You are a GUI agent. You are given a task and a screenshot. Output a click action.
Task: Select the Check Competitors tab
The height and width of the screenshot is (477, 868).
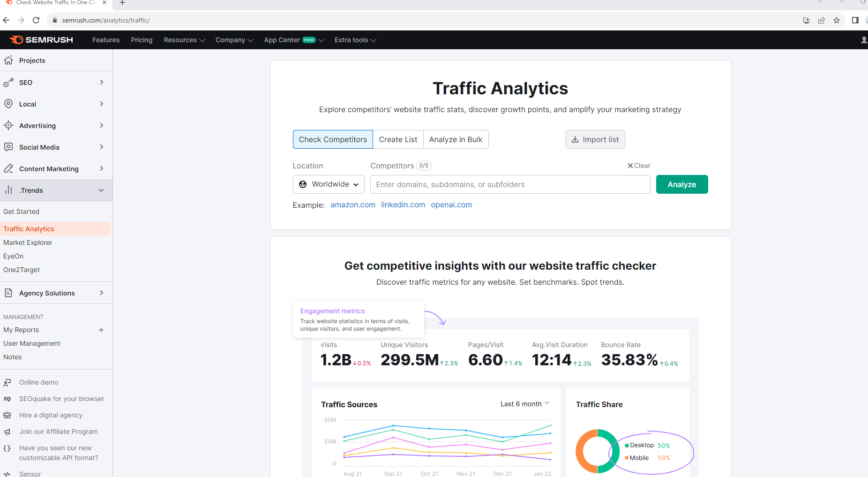click(x=333, y=139)
